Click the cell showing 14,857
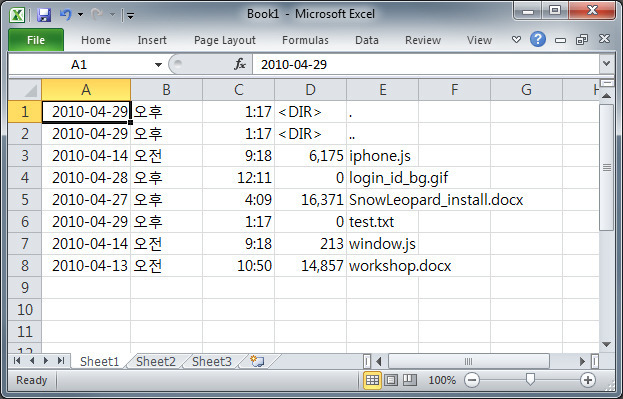This screenshot has width=623, height=399. 310,265
